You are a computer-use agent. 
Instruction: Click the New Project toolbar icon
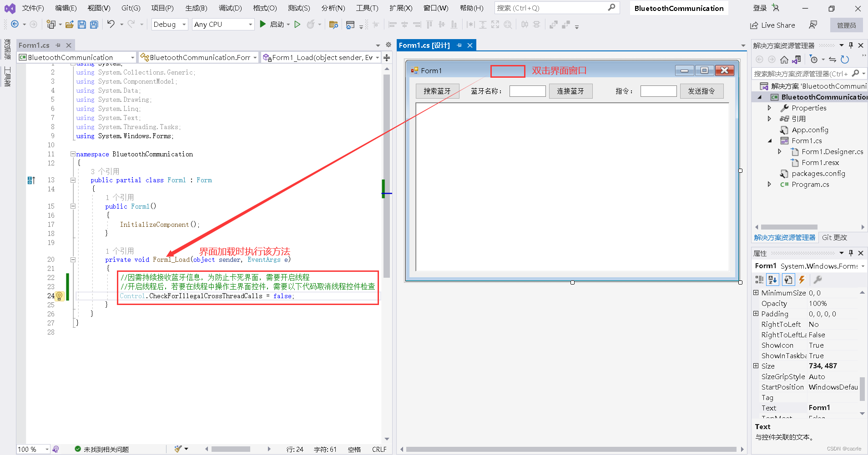(x=51, y=25)
